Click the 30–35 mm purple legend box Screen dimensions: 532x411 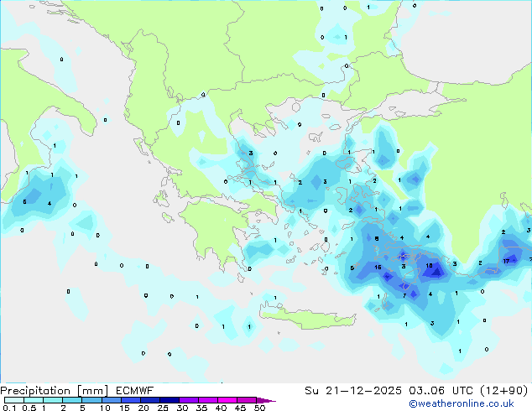click(x=189, y=400)
